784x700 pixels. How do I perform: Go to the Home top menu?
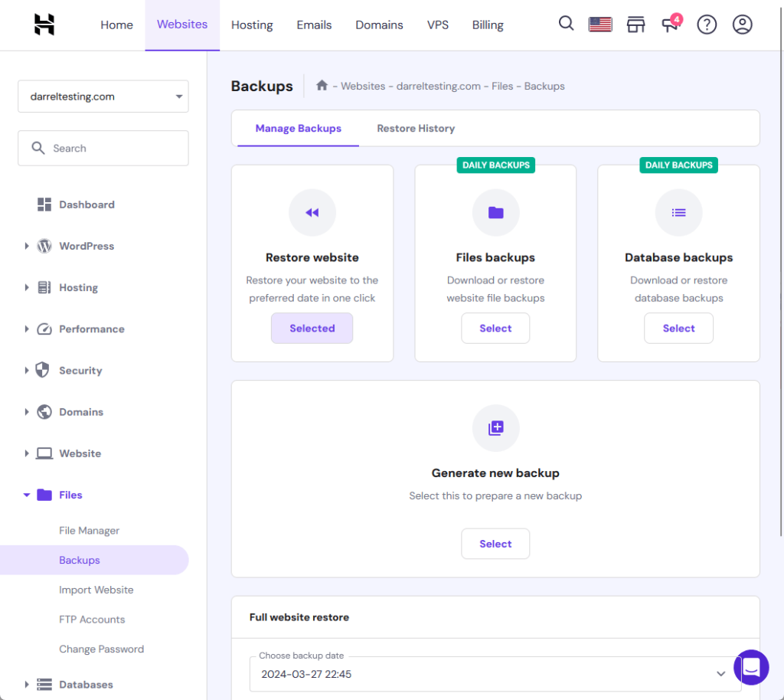(x=116, y=25)
